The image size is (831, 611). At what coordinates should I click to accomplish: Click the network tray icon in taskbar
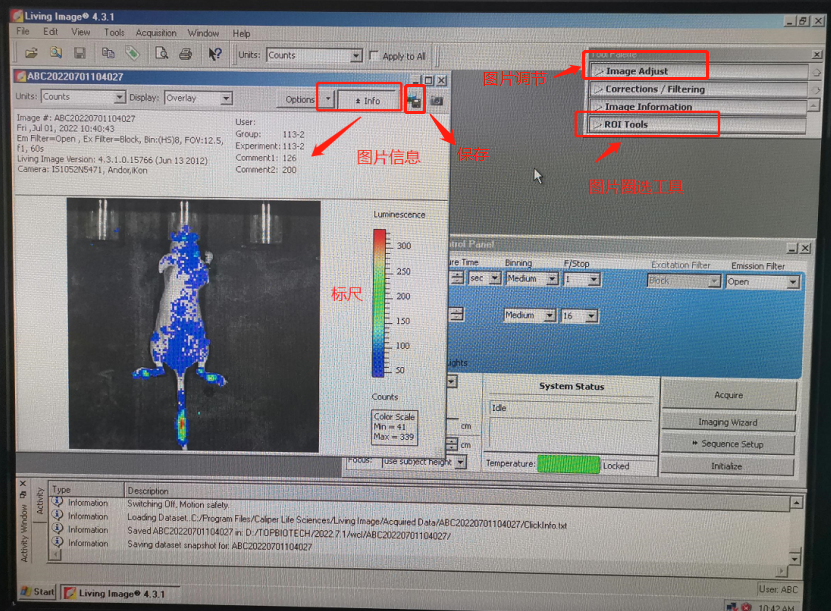[x=732, y=607]
